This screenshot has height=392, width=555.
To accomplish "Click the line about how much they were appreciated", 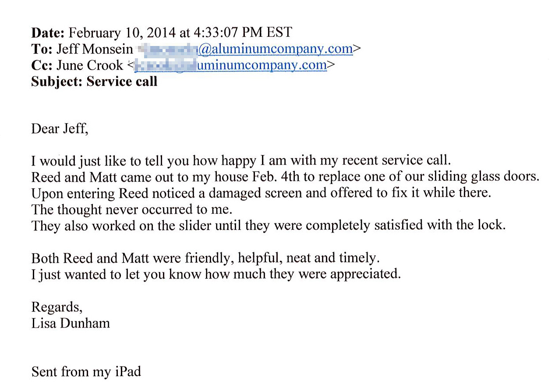I will point(216,274).
